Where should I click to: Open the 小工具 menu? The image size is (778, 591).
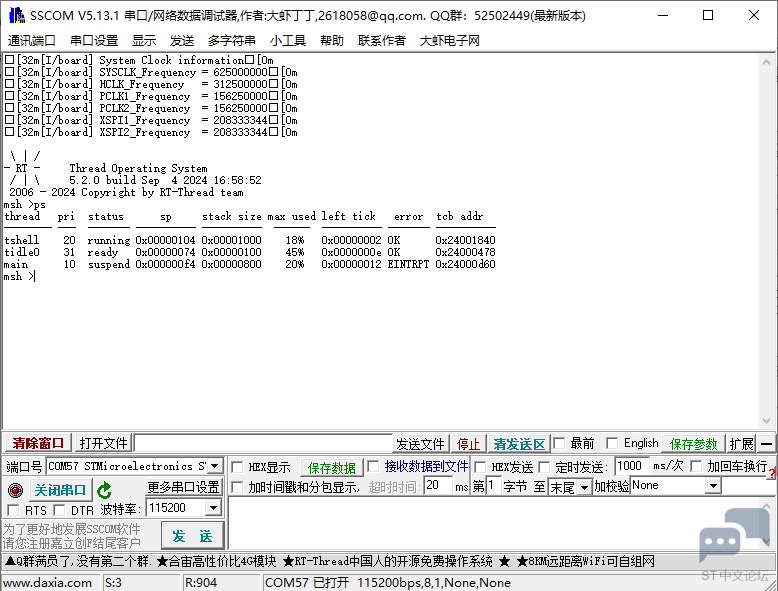(288, 41)
